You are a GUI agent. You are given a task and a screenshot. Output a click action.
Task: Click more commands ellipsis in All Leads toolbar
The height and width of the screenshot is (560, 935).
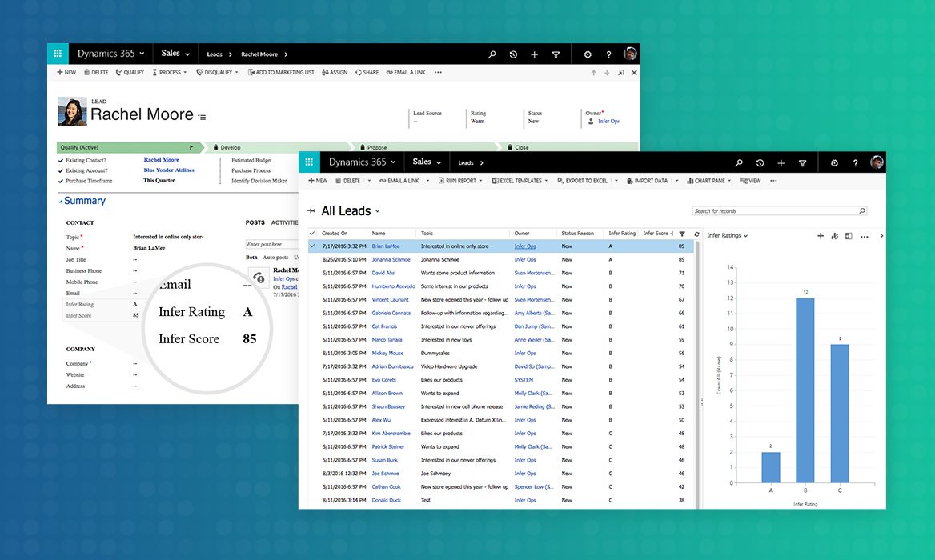pos(773,181)
